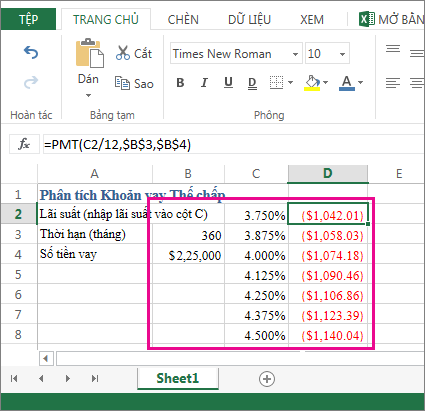Select column B header
This screenshot has height=411, width=425.
[x=188, y=174]
